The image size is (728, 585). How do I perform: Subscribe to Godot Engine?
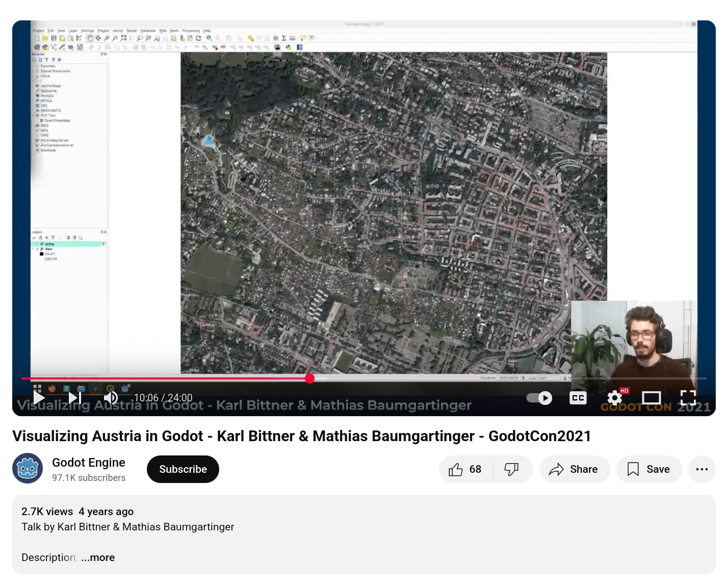183,469
